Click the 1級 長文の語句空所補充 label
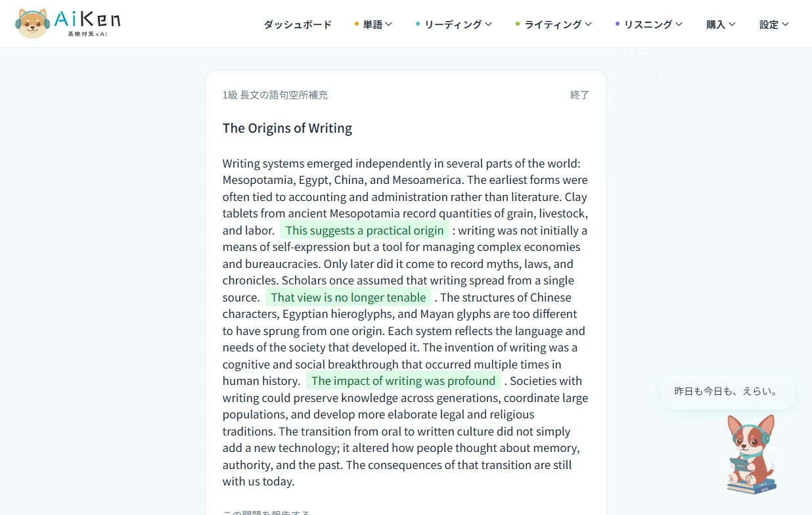The height and width of the screenshot is (515, 812). tap(275, 95)
